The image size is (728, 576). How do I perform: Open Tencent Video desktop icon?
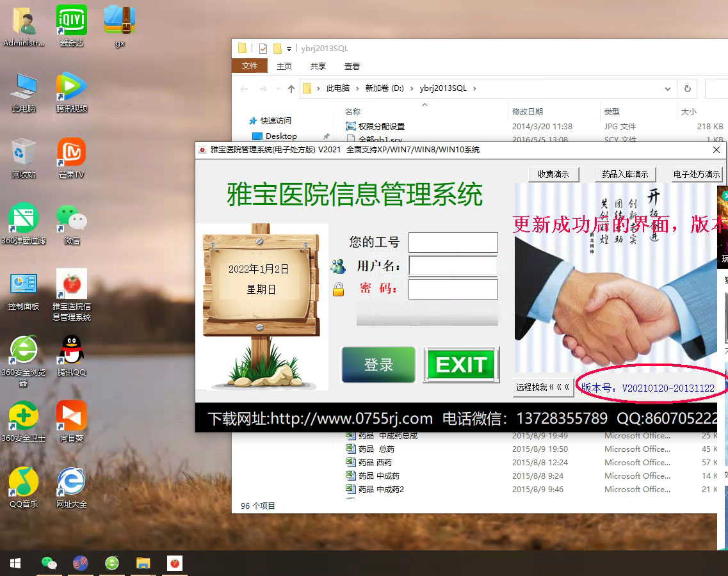pos(72,88)
